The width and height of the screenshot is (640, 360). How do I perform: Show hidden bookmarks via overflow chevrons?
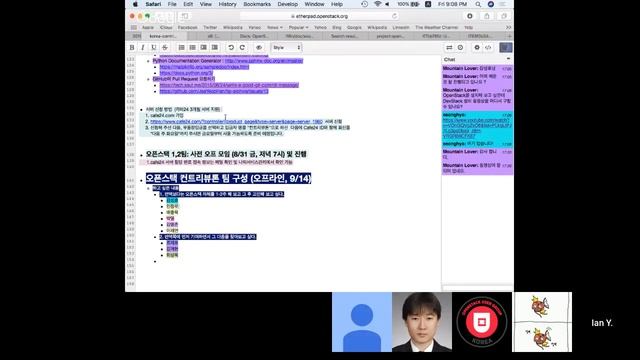pyautogui.click(x=508, y=27)
